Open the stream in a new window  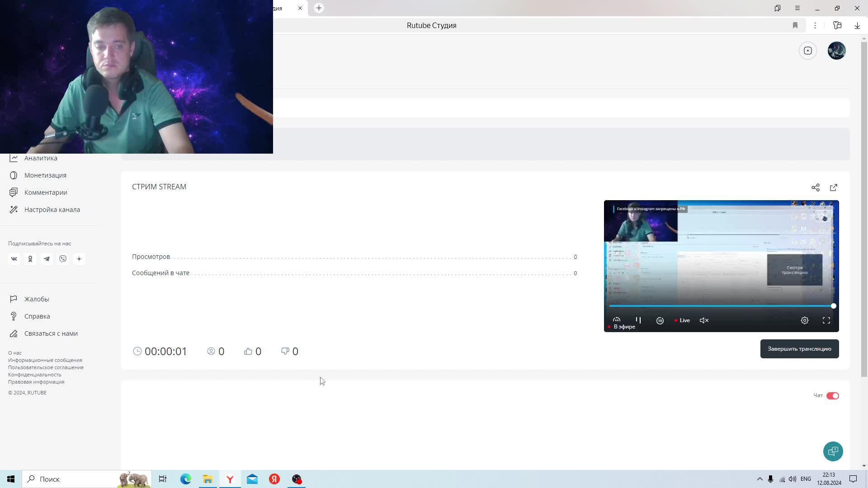tap(834, 188)
